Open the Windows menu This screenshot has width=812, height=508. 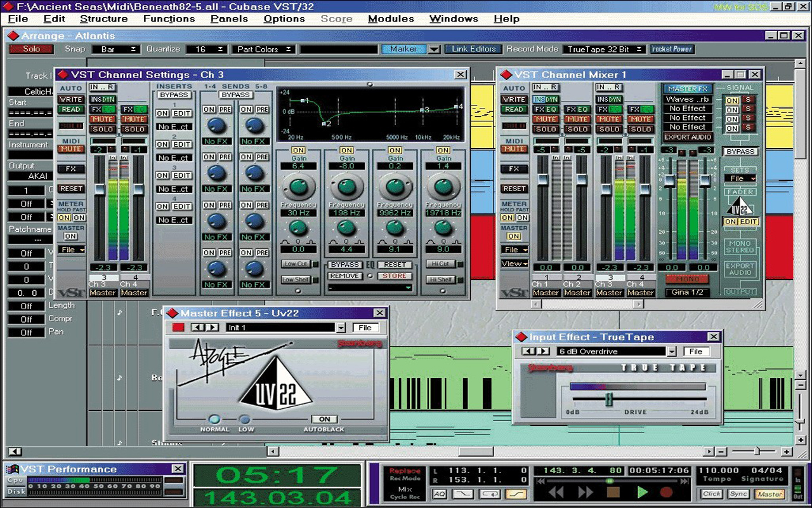(454, 18)
